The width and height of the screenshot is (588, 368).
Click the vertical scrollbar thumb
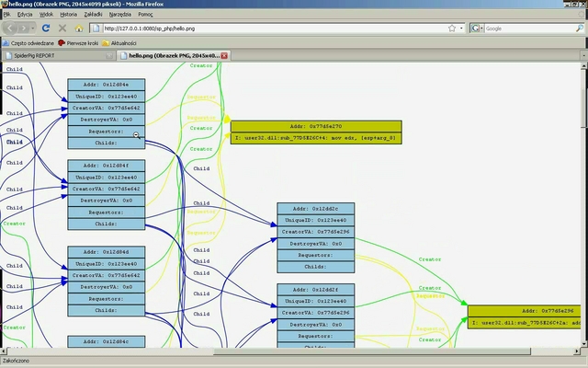click(583, 108)
